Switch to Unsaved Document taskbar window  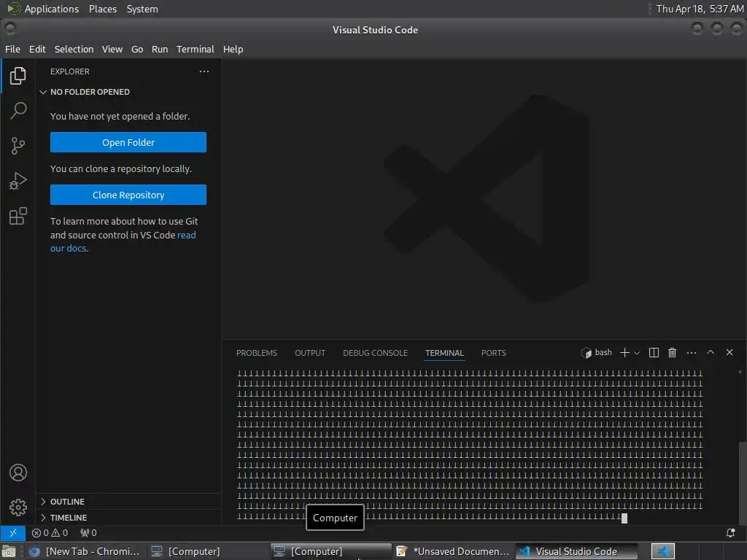click(453, 551)
